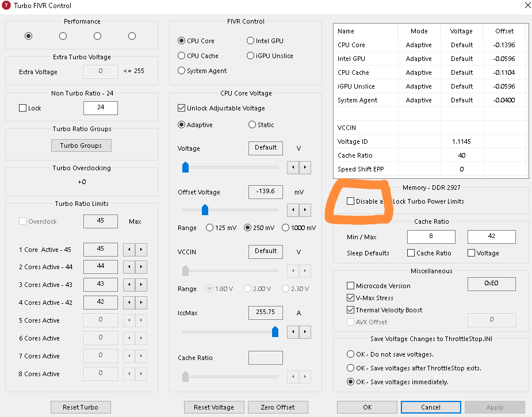The width and height of the screenshot is (532, 417).
Task: Select CPU Cache in FIVR Control
Action: tap(198, 56)
